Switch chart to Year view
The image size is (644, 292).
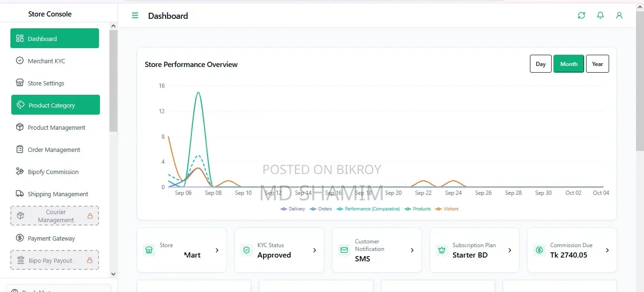pyautogui.click(x=597, y=64)
